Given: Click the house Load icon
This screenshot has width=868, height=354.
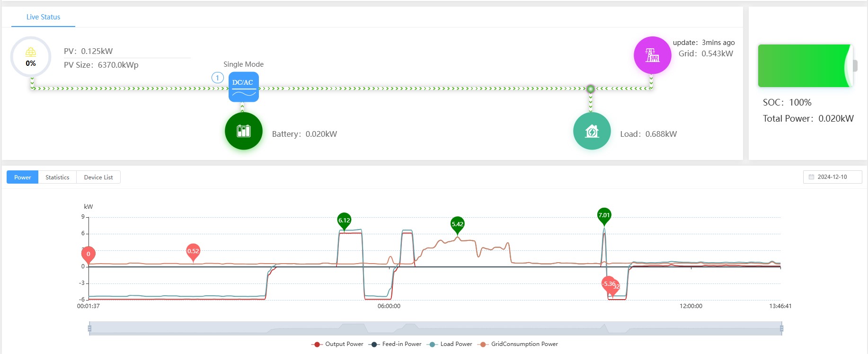Looking at the screenshot, I should pos(592,131).
